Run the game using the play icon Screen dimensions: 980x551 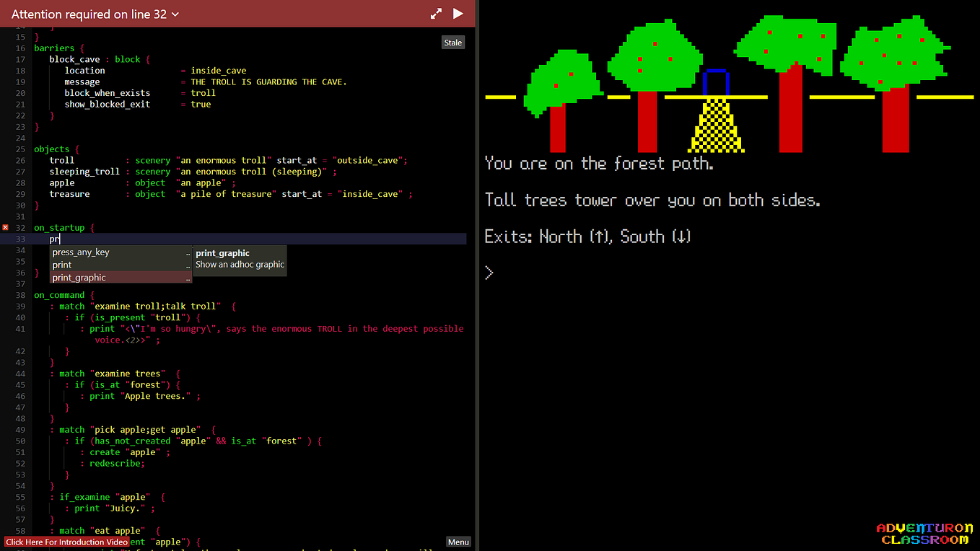[460, 13]
